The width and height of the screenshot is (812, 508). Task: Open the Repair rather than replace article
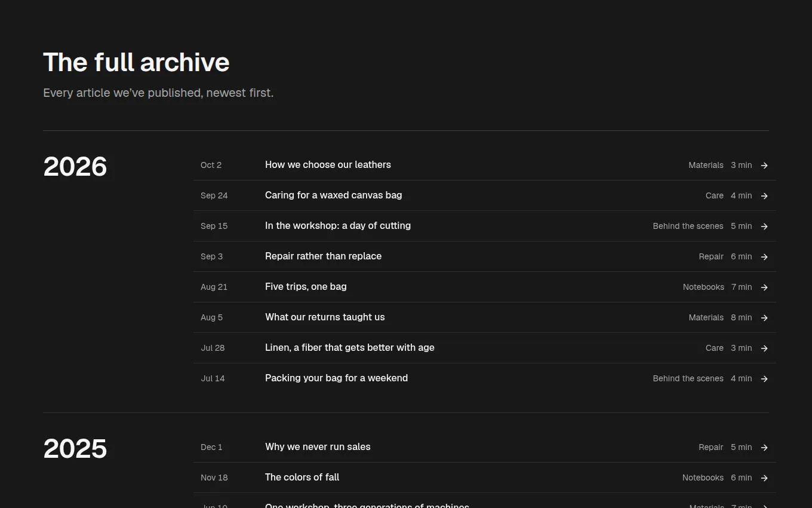(323, 256)
